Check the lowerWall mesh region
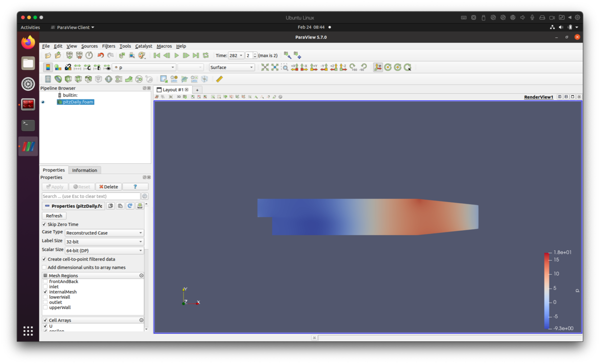The width and height of the screenshot is (600, 364). (x=45, y=297)
